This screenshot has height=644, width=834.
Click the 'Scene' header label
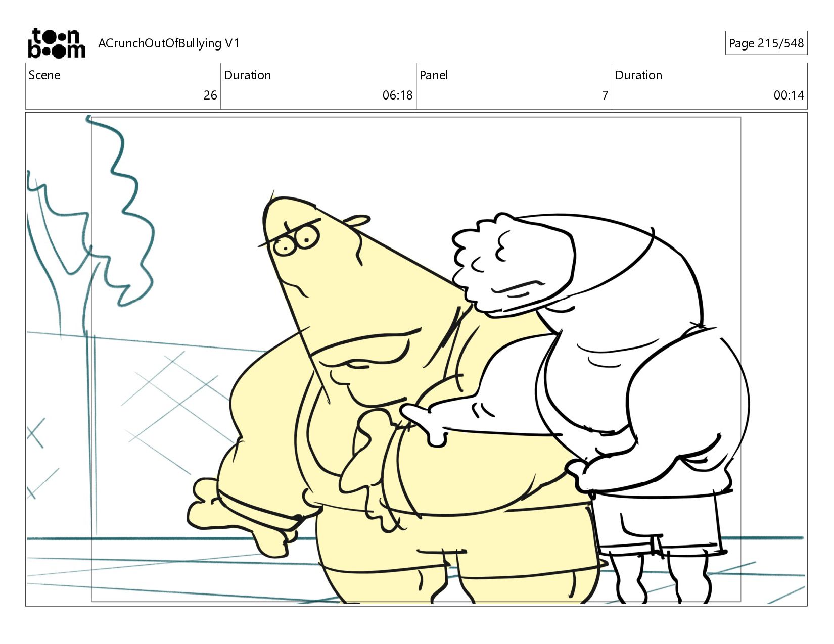pos(44,75)
